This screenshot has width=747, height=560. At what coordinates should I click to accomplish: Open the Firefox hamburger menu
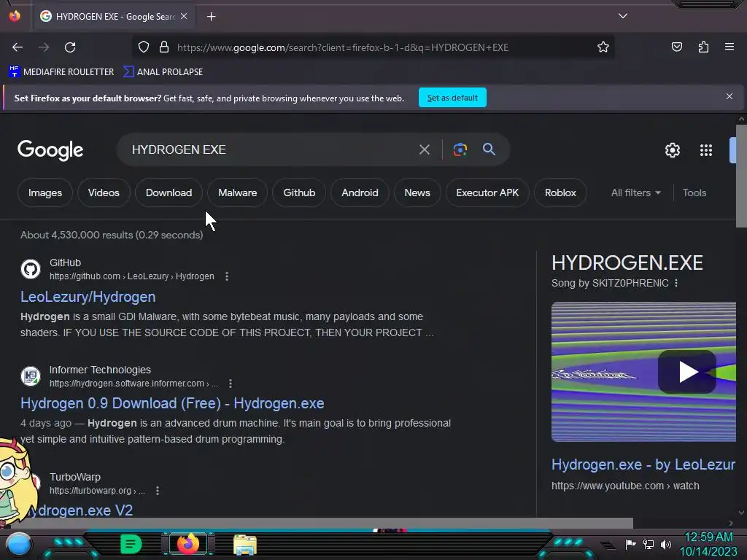[729, 47]
